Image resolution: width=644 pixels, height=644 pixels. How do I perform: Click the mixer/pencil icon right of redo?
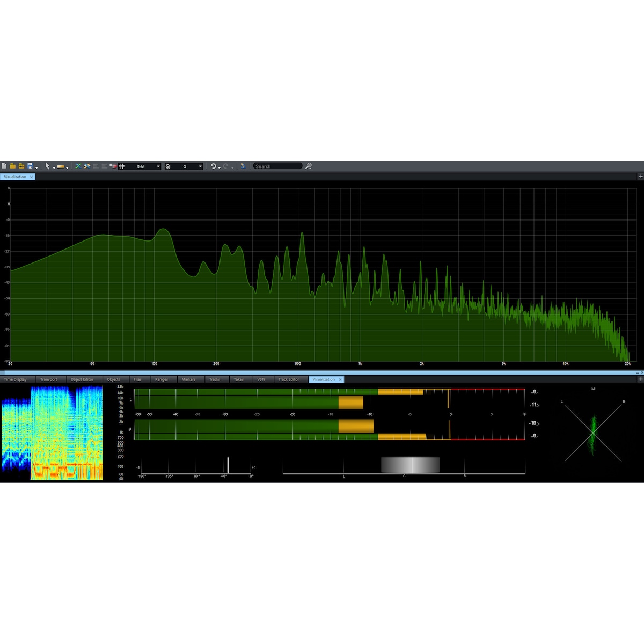(x=243, y=166)
